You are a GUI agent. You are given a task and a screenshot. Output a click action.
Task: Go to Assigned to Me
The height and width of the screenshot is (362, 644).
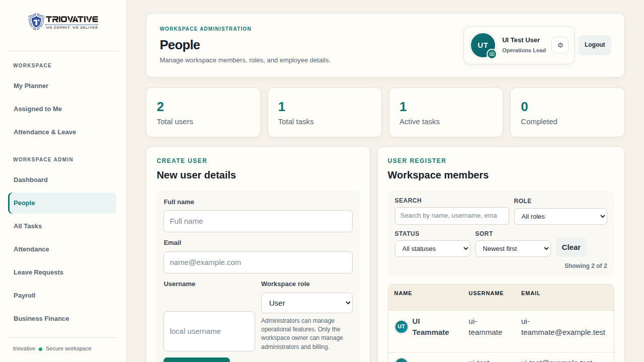(62, 109)
